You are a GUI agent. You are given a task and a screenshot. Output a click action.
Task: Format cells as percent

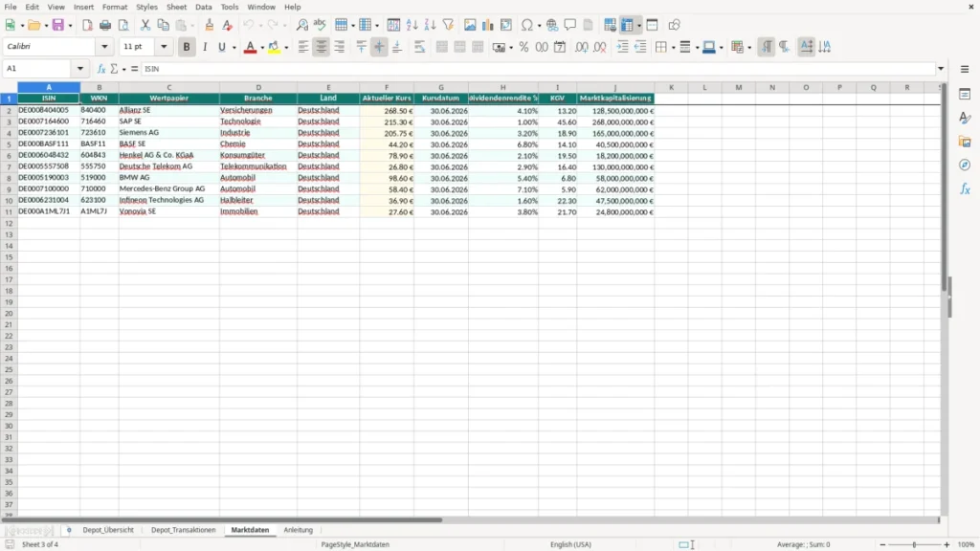pyautogui.click(x=523, y=47)
